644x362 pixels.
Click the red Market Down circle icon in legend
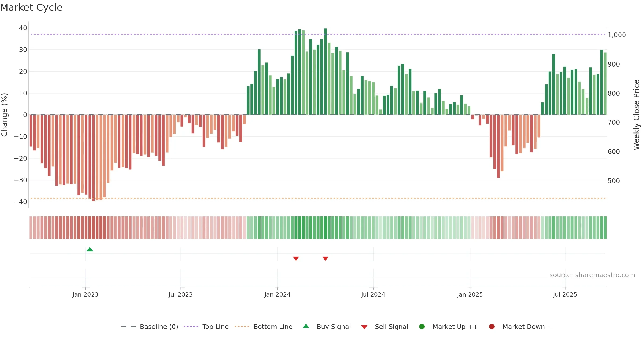click(492, 327)
